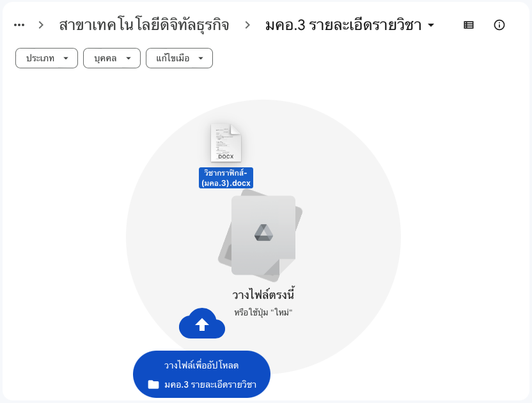The width and height of the screenshot is (532, 403).
Task: Click the หรือใช้ปุ่ม "ใหม่" hint text
Action: tap(263, 312)
